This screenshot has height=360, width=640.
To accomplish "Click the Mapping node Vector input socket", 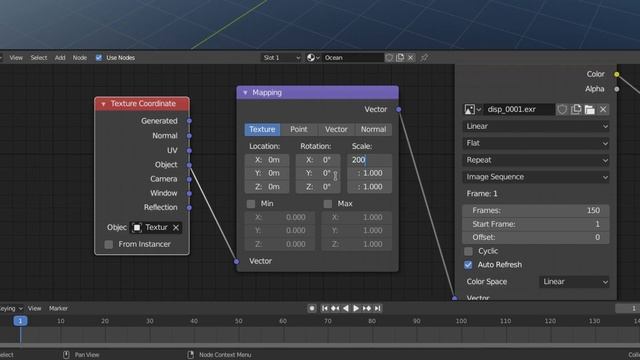I will point(237,261).
